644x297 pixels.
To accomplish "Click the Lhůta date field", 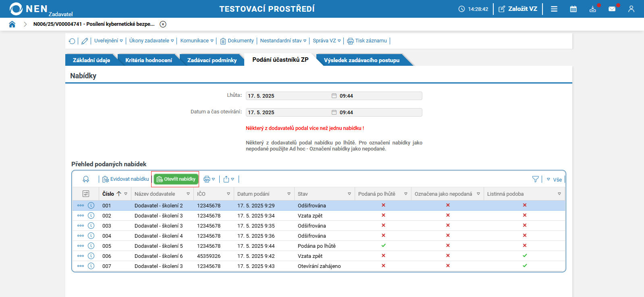I will (288, 96).
